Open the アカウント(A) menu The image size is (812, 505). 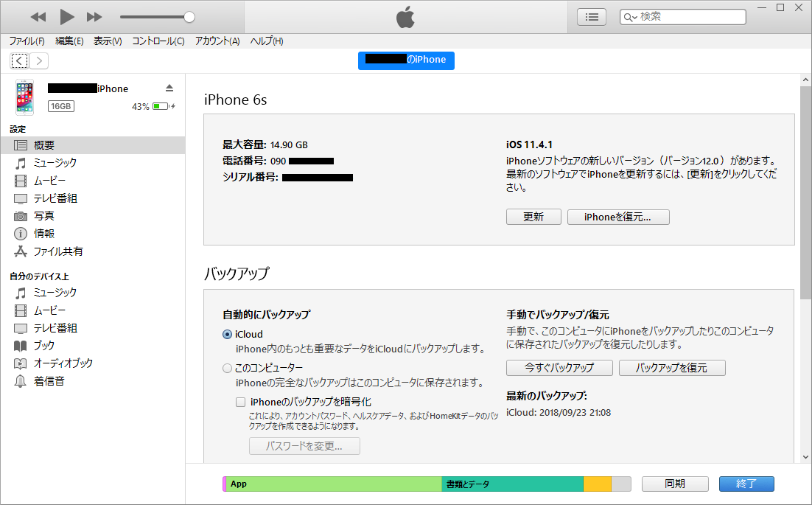[x=217, y=41]
